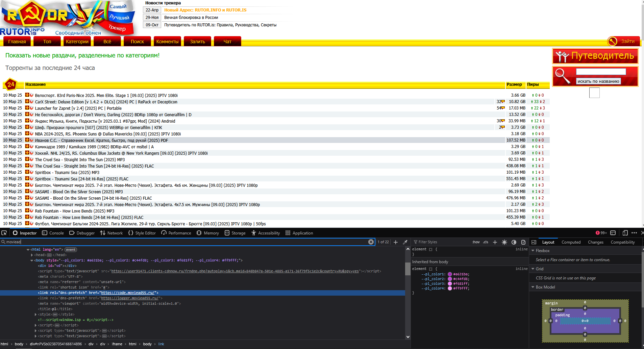644x349 pixels.
Task: Open the code.moviead55.ru href link
Action: [x=128, y=293]
